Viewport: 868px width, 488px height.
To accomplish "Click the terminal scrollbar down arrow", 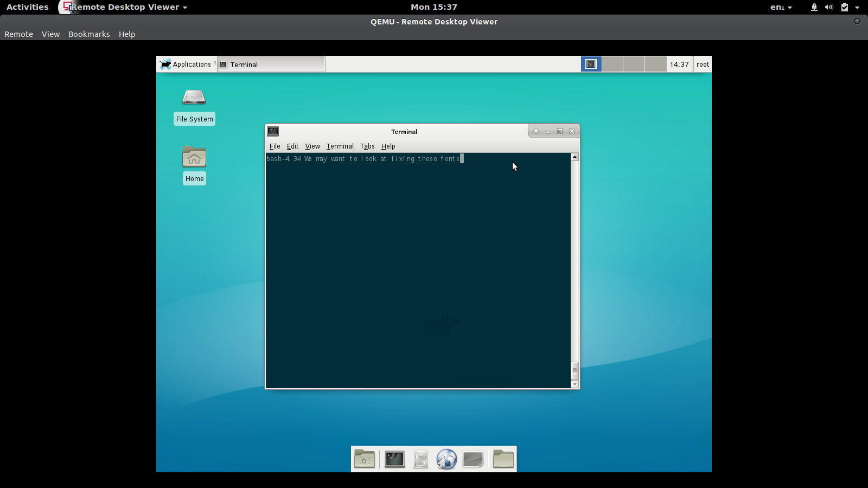I will (575, 384).
